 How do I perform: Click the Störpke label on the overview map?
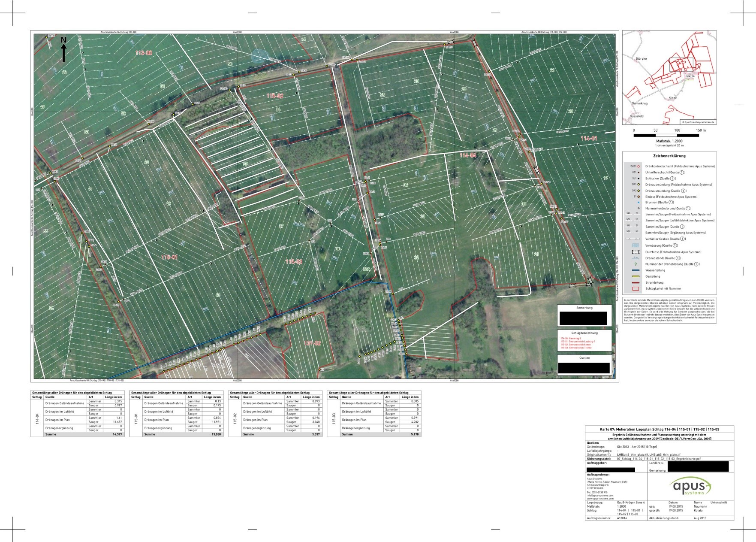[x=641, y=58]
